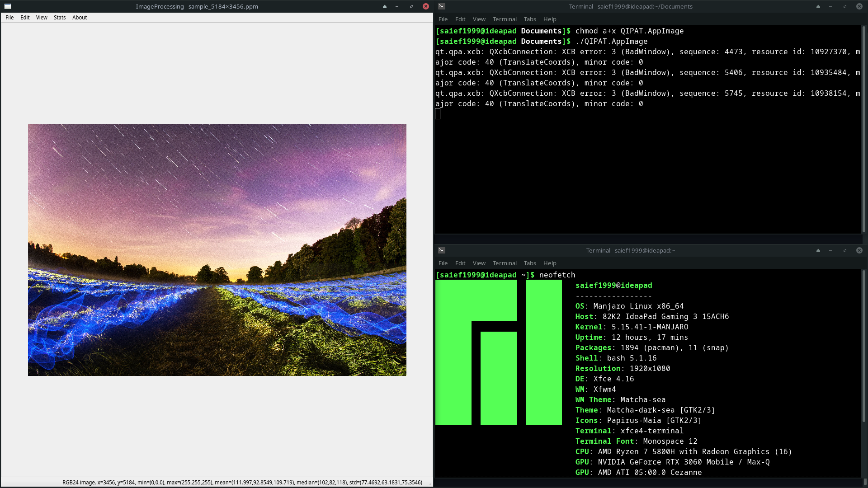Screen dimensions: 868x488
Task: Close the neofetch terminal window
Action: (859, 250)
